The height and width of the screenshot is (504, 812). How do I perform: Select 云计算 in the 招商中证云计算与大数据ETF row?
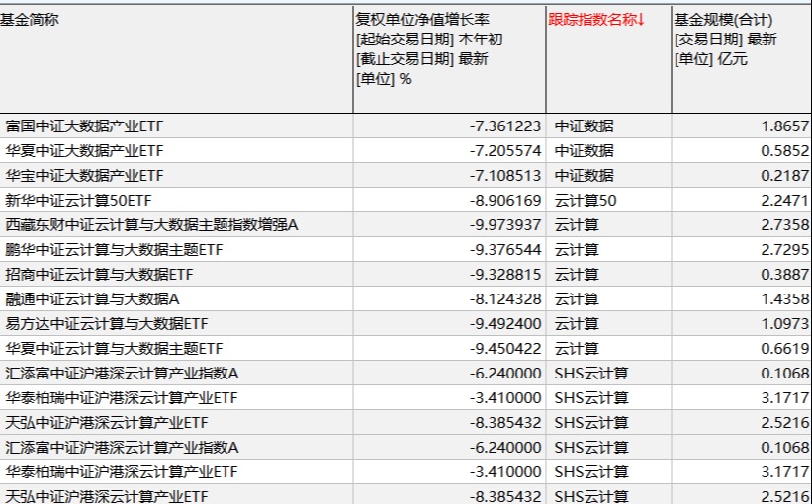(x=577, y=275)
